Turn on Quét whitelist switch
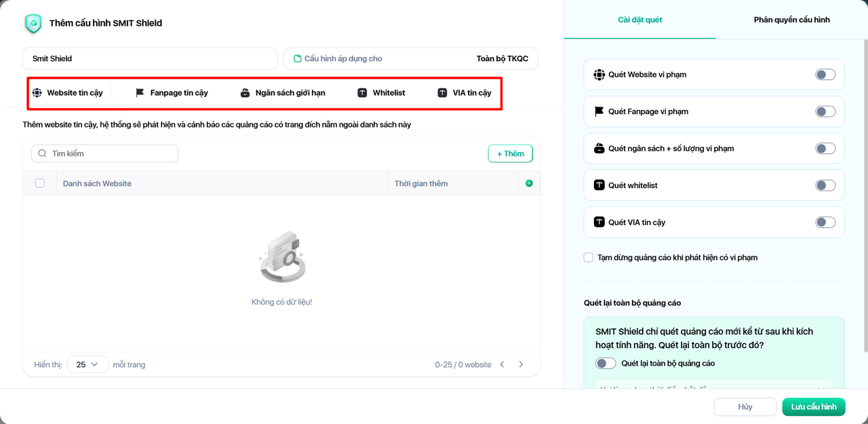868x424 pixels. [x=825, y=185]
